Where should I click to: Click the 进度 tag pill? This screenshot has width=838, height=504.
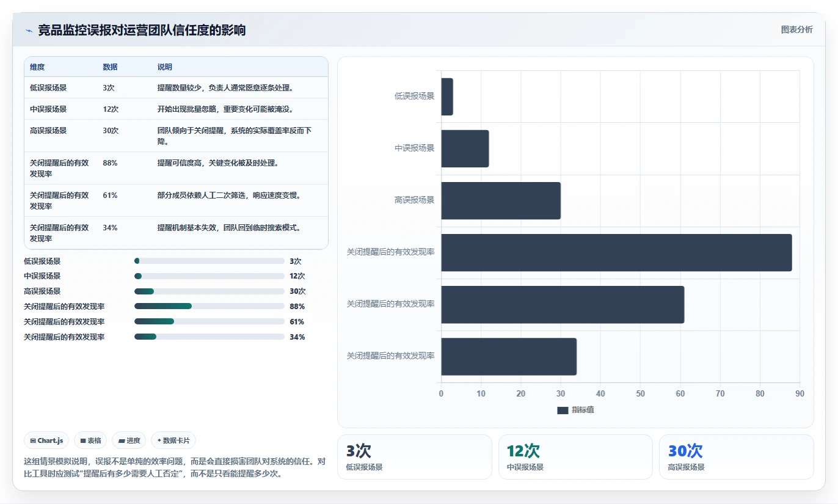click(x=129, y=440)
